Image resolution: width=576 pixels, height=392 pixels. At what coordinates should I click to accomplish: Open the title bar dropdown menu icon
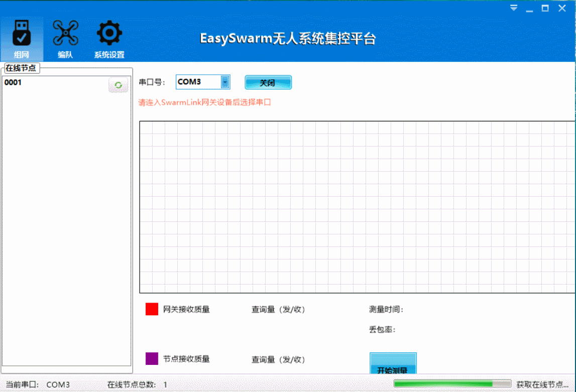pyautogui.click(x=513, y=9)
